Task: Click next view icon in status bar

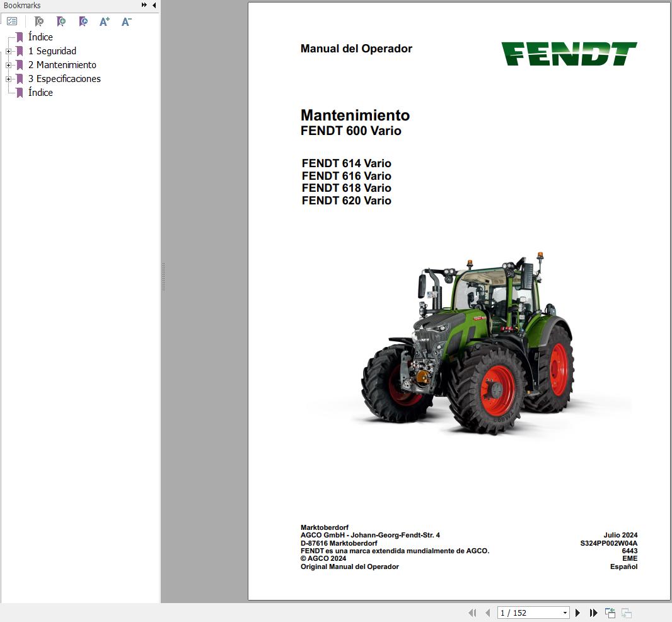Action: (x=627, y=613)
